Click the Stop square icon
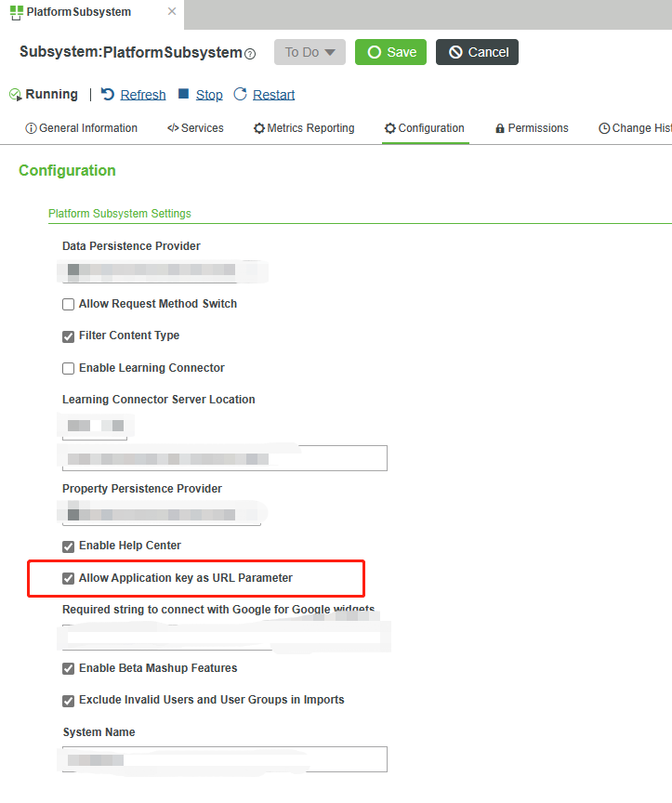Image resolution: width=672 pixels, height=803 pixels. pyautogui.click(x=183, y=93)
